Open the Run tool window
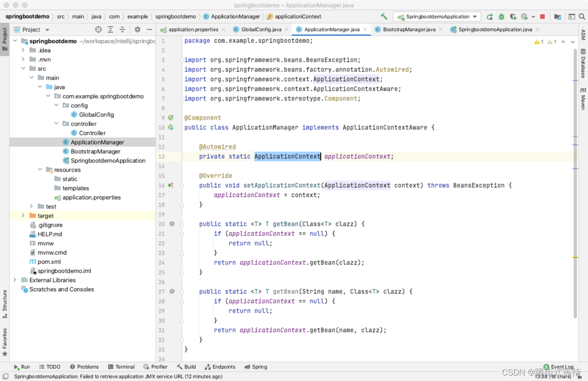 click(x=22, y=367)
